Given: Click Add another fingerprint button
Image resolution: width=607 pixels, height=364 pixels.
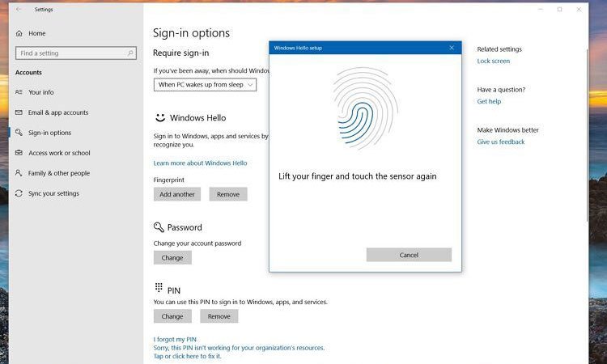Looking at the screenshot, I should tap(177, 194).
